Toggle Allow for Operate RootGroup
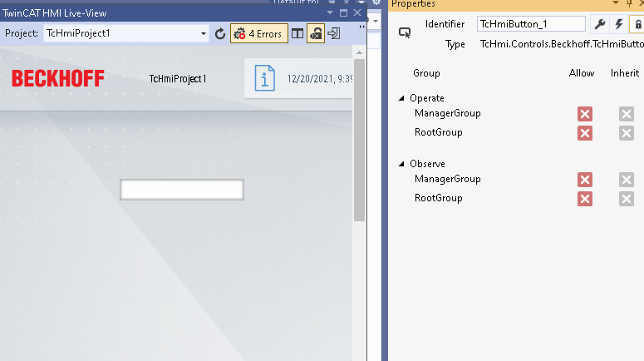Viewport: 644px width, 361px height. click(x=585, y=133)
